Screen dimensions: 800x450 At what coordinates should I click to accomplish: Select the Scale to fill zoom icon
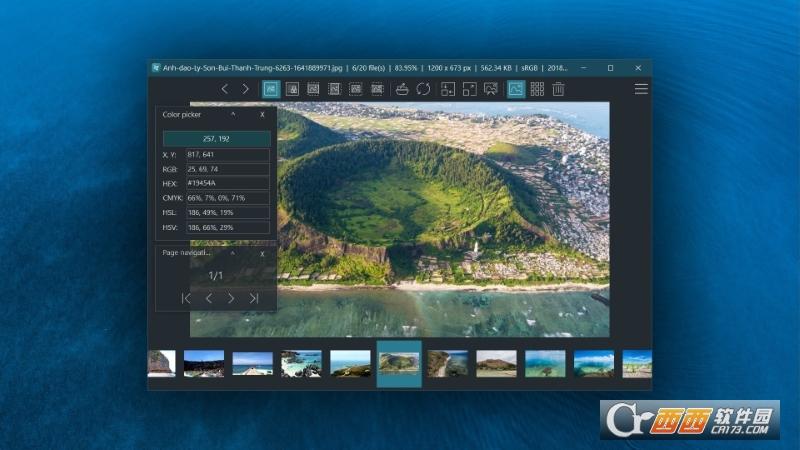pyautogui.click(x=377, y=89)
